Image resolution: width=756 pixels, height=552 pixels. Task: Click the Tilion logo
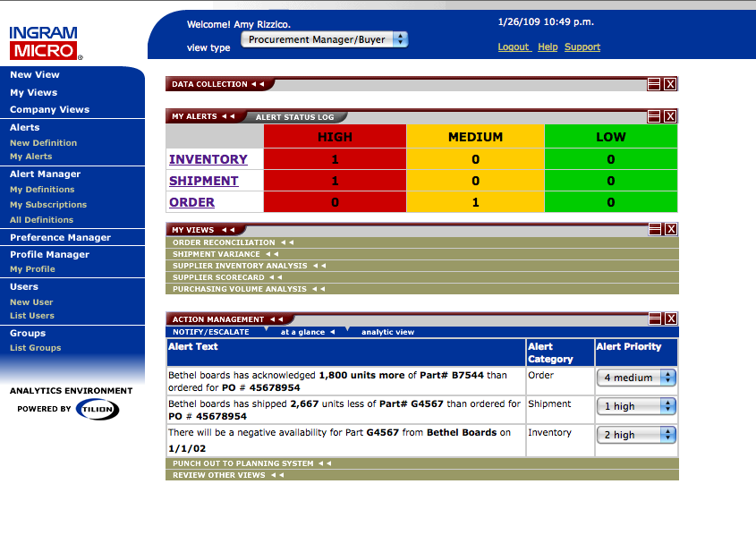tap(98, 409)
